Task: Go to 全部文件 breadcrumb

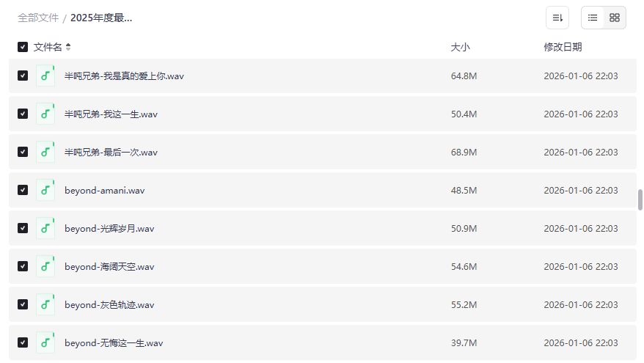Action: pyautogui.click(x=38, y=18)
